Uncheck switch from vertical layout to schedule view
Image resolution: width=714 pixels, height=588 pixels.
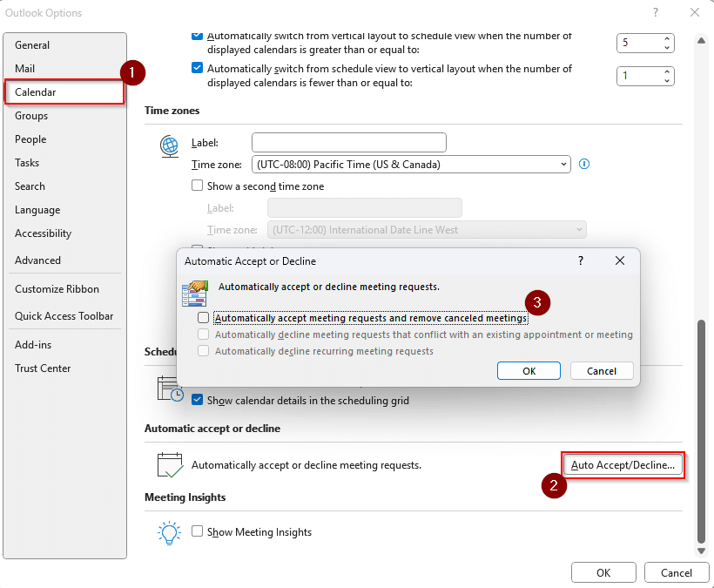[x=197, y=36]
